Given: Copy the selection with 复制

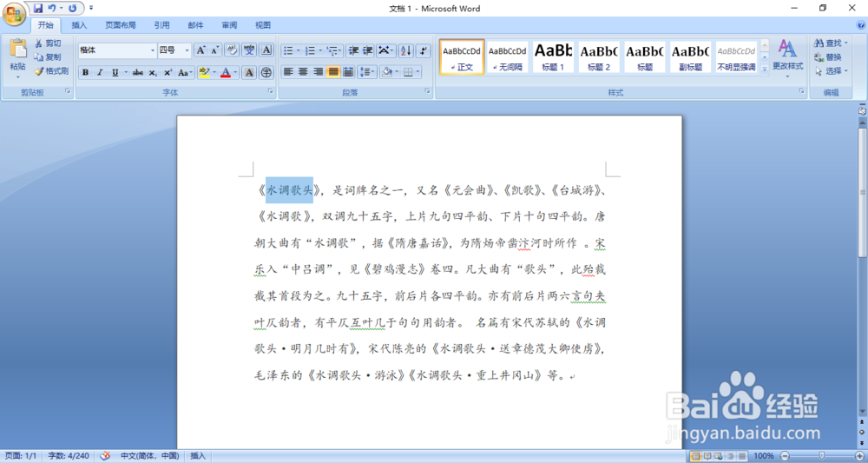Looking at the screenshot, I should pyautogui.click(x=48, y=57).
